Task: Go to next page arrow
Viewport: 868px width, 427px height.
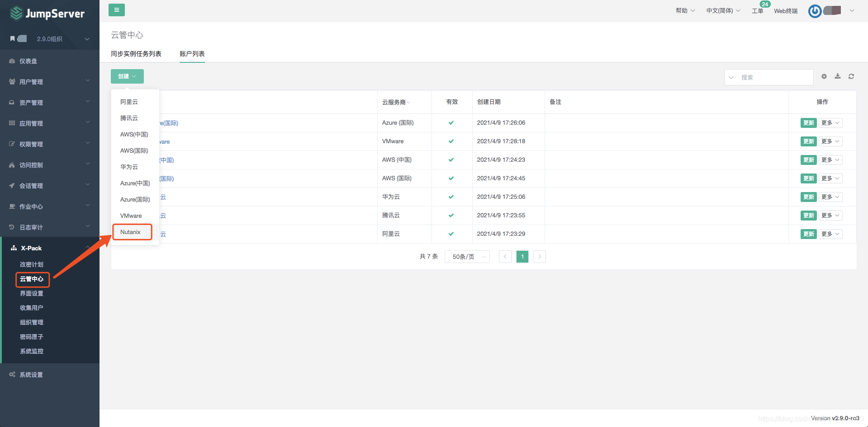Action: click(540, 257)
